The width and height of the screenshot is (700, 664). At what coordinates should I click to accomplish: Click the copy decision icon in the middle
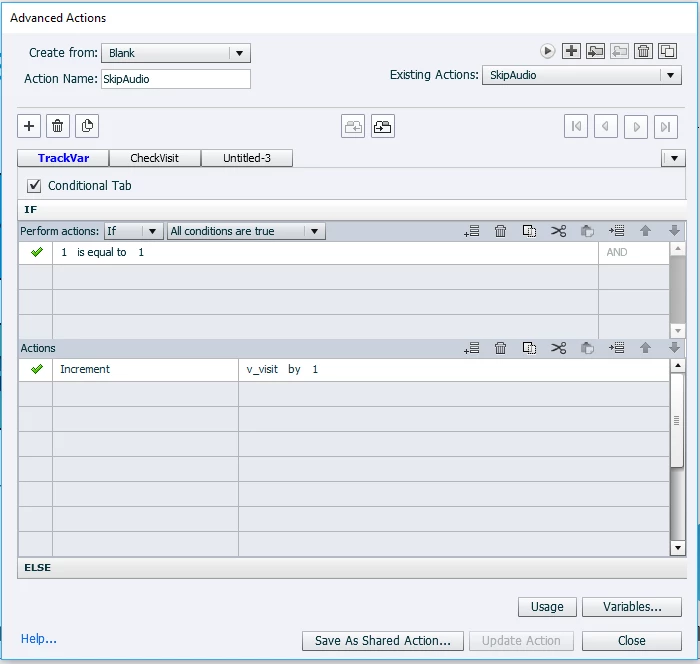pyautogui.click(x=383, y=126)
